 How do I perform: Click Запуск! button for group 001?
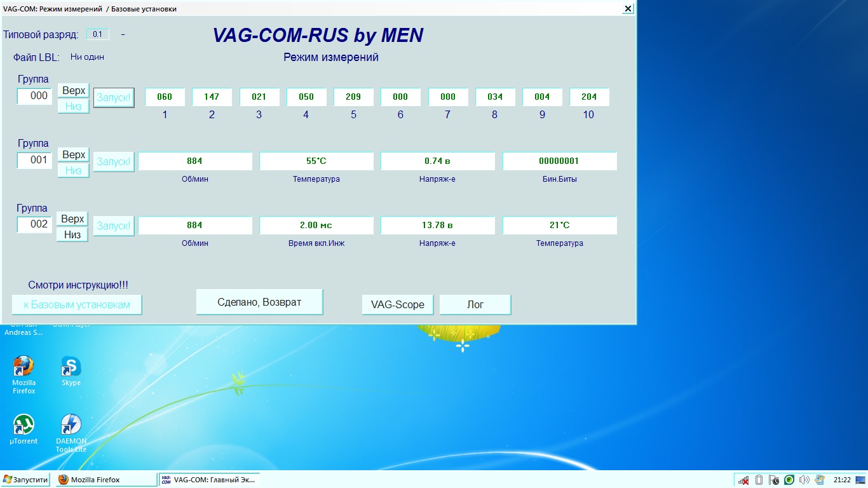point(114,161)
